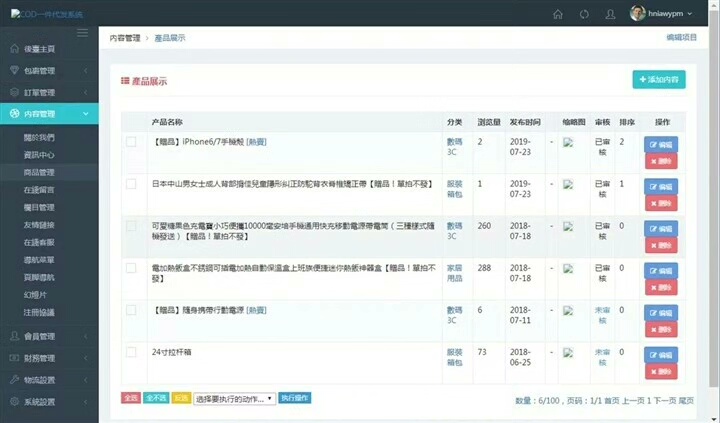Click the user profile icon in header
This screenshot has height=423, width=720.
tap(610, 14)
